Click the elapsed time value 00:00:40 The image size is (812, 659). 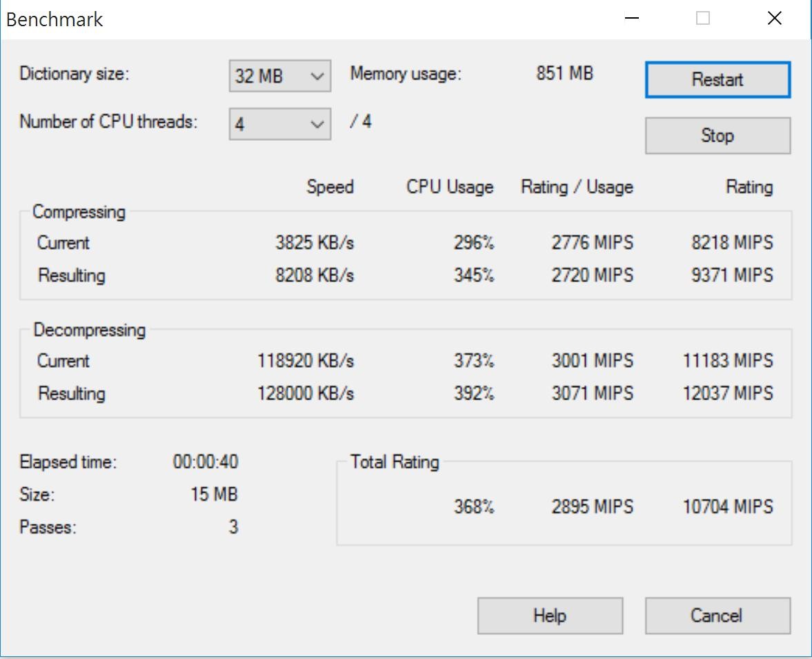205,462
